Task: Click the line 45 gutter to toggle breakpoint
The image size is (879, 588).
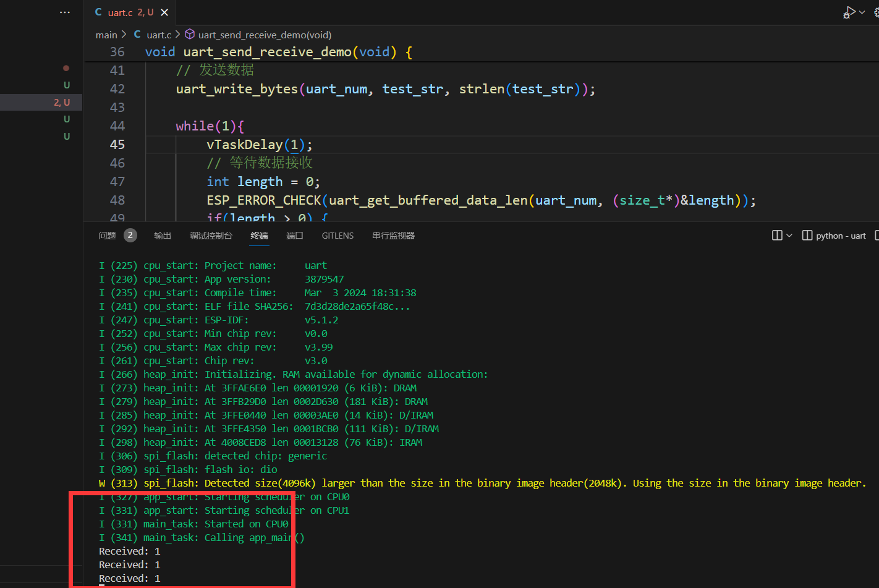Action: (x=93, y=145)
